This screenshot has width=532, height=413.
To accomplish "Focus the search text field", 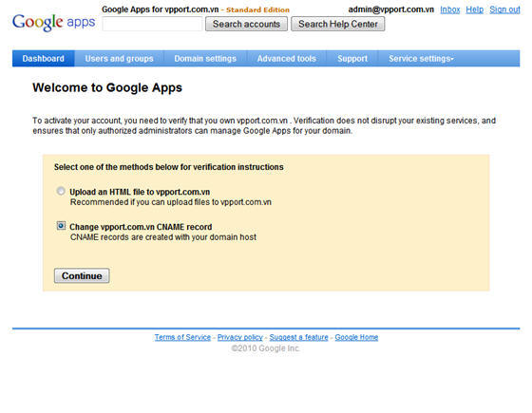I will point(152,24).
